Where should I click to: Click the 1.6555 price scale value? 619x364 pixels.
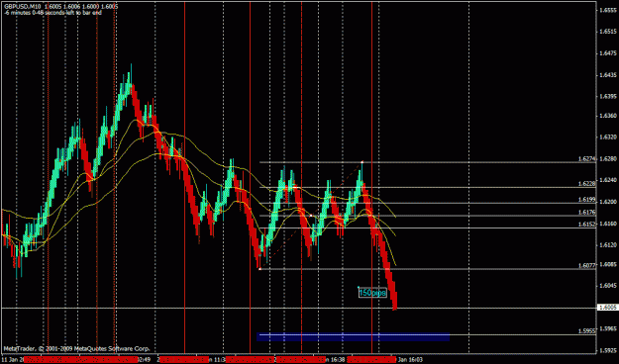pyautogui.click(x=608, y=10)
